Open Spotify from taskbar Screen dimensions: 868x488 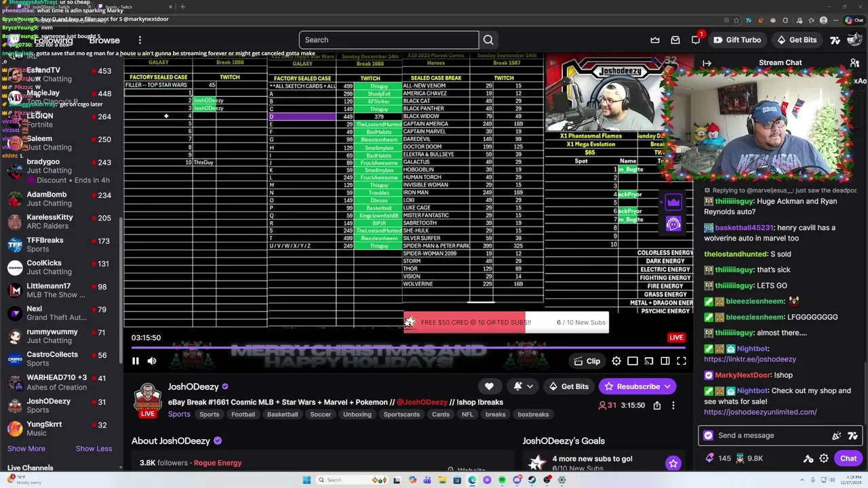pos(502,480)
